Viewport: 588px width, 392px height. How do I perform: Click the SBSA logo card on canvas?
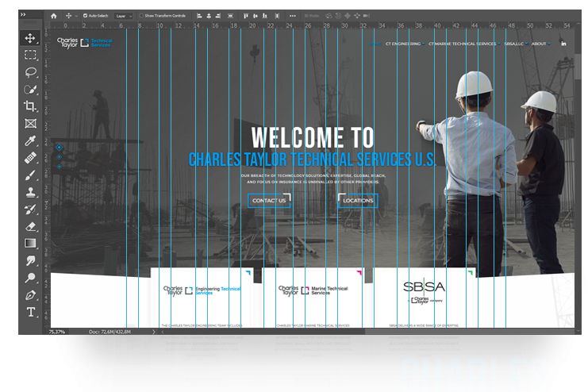tap(425, 298)
